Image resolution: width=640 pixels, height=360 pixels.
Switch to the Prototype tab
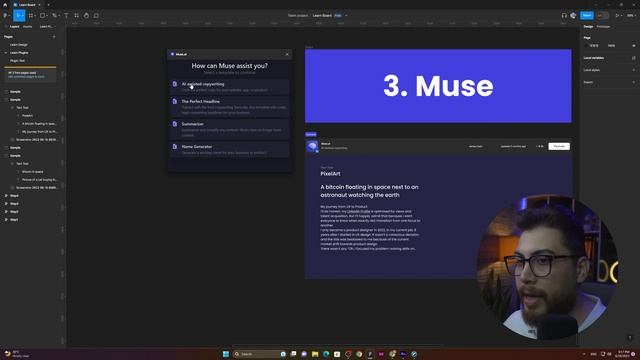603,27
